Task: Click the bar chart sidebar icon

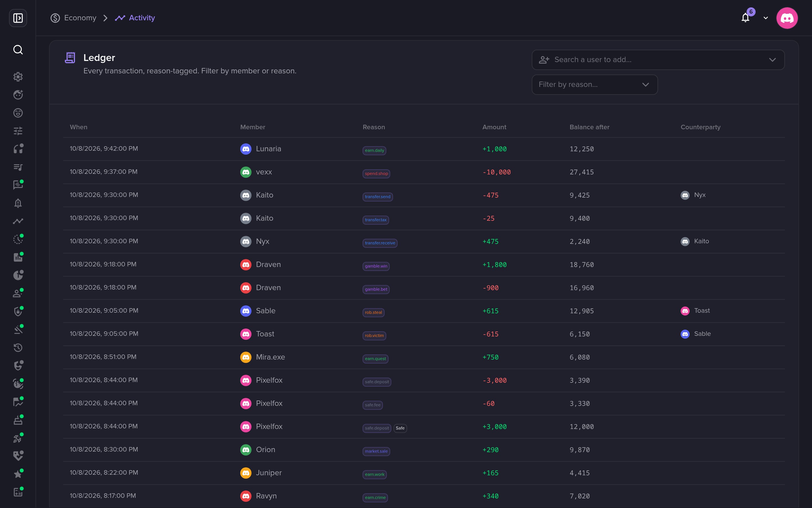Action: tap(18, 257)
